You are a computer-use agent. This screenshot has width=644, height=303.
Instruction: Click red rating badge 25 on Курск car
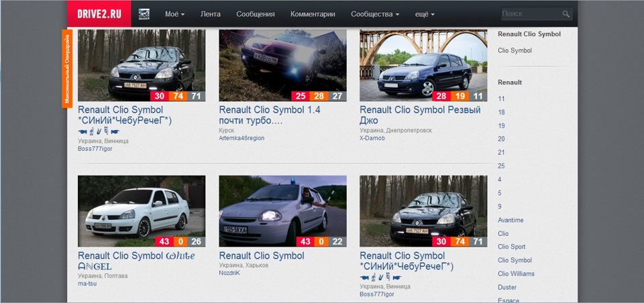tap(301, 96)
